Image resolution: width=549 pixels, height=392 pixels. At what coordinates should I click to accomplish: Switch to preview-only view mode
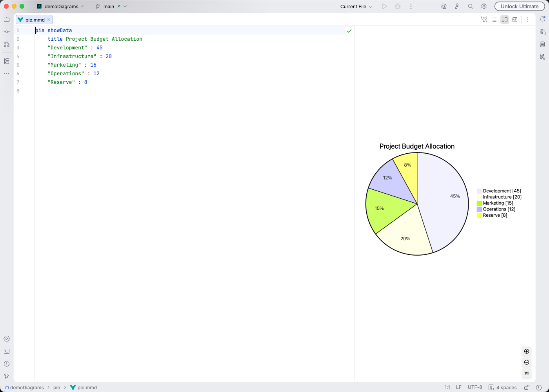515,19
